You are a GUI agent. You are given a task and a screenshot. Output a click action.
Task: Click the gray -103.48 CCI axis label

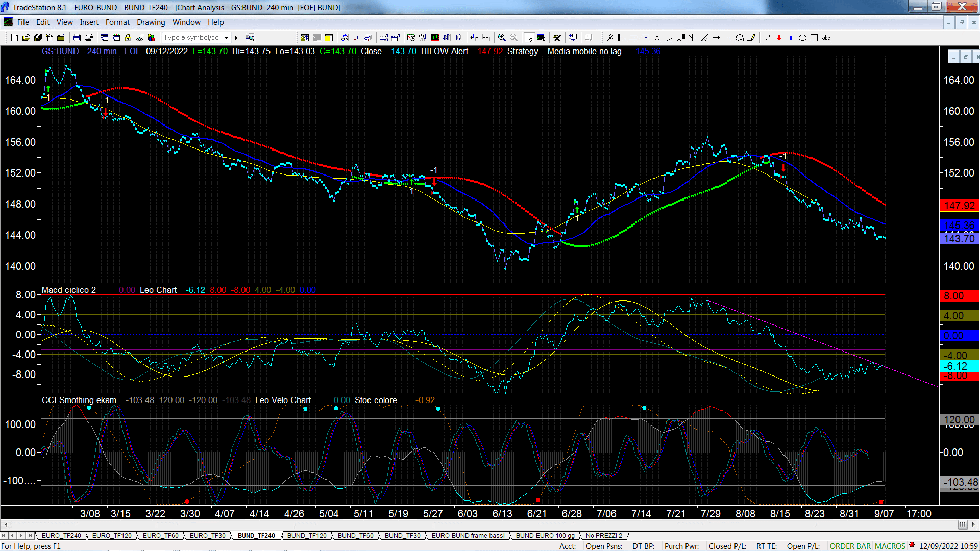(959, 482)
